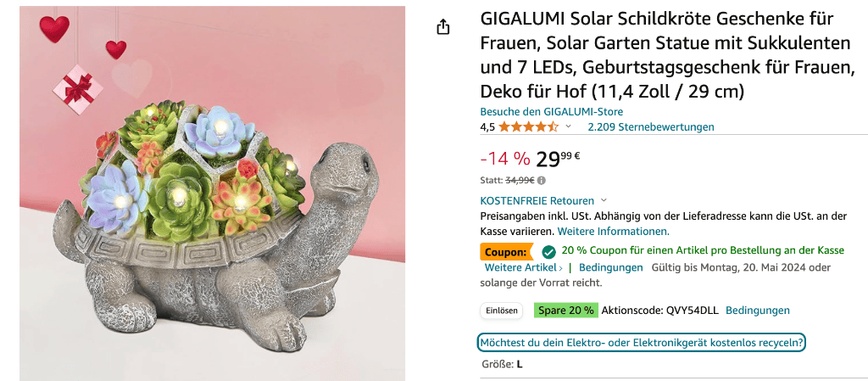Open Bedingungen next to Aktionscode QVY54DLL

(757, 311)
